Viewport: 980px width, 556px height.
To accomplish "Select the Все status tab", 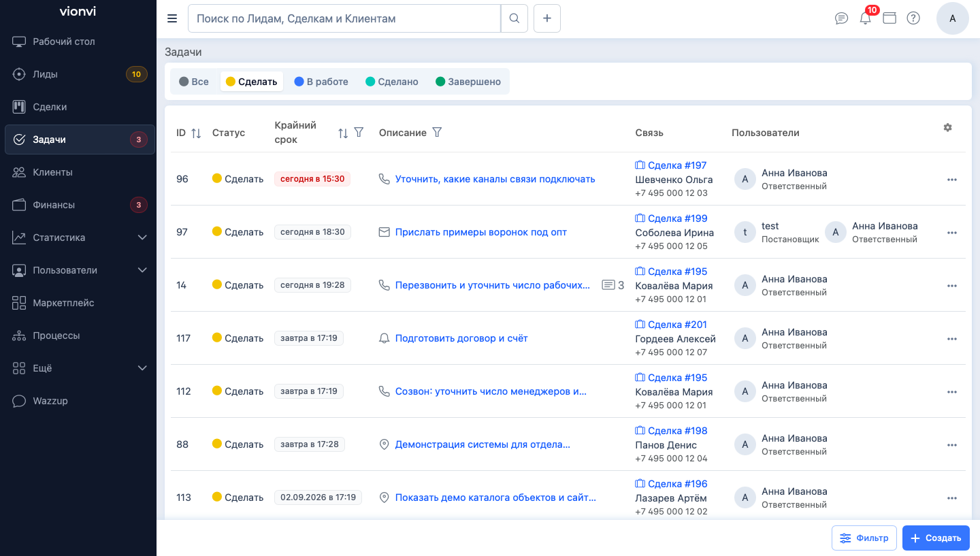I will click(194, 82).
